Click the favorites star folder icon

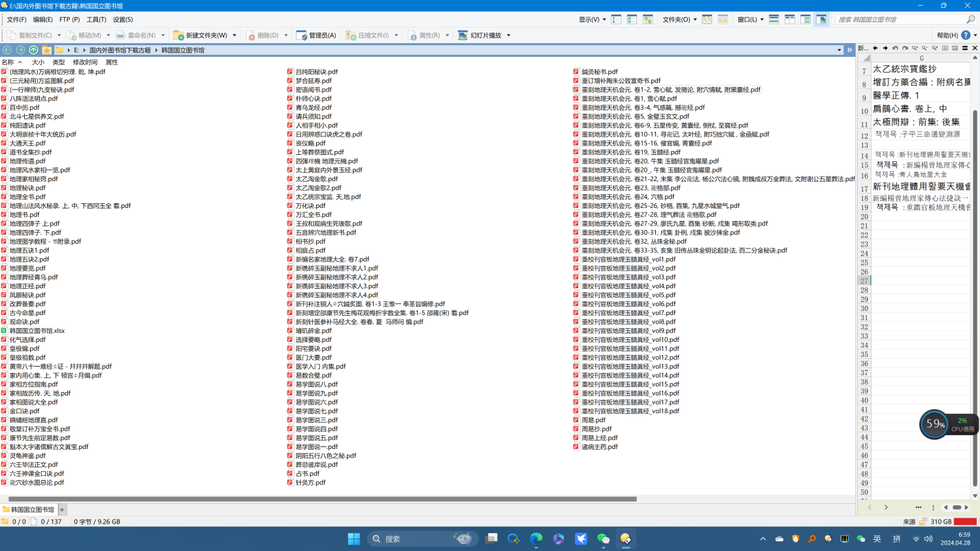point(46,50)
